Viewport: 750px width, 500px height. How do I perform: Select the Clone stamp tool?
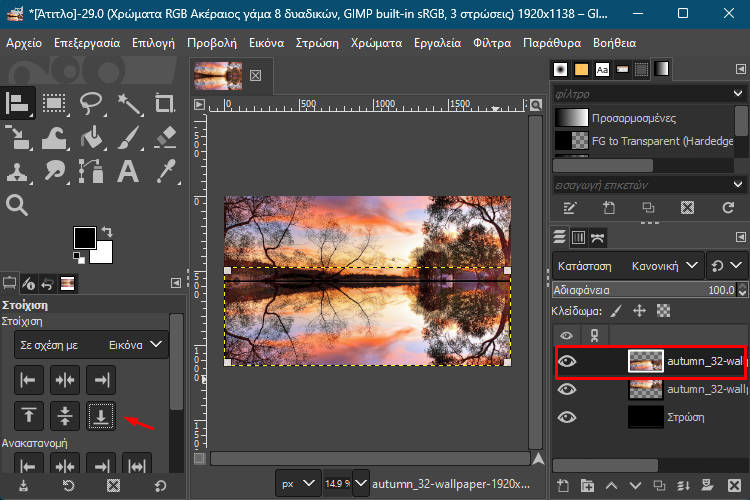coord(18,171)
